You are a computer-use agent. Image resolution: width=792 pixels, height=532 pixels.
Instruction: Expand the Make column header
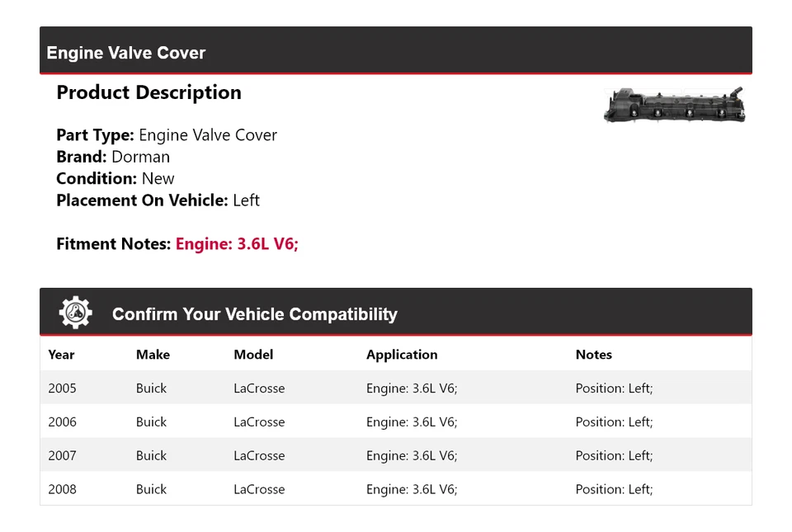153,355
